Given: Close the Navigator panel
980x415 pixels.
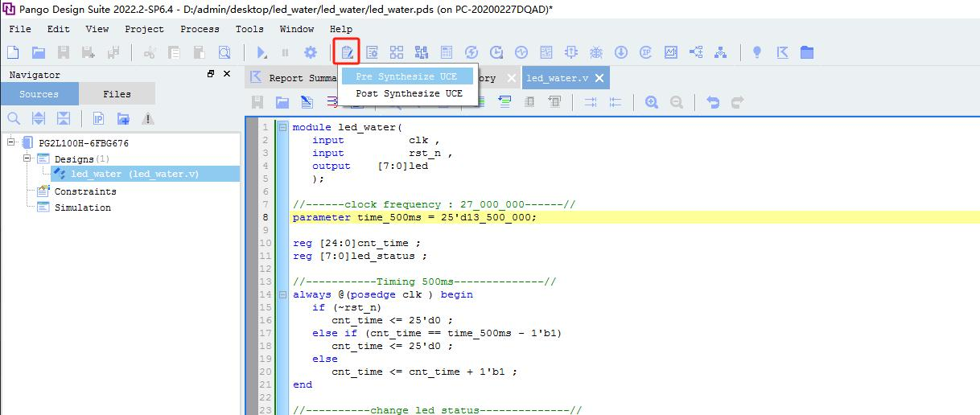Looking at the screenshot, I should [227, 74].
